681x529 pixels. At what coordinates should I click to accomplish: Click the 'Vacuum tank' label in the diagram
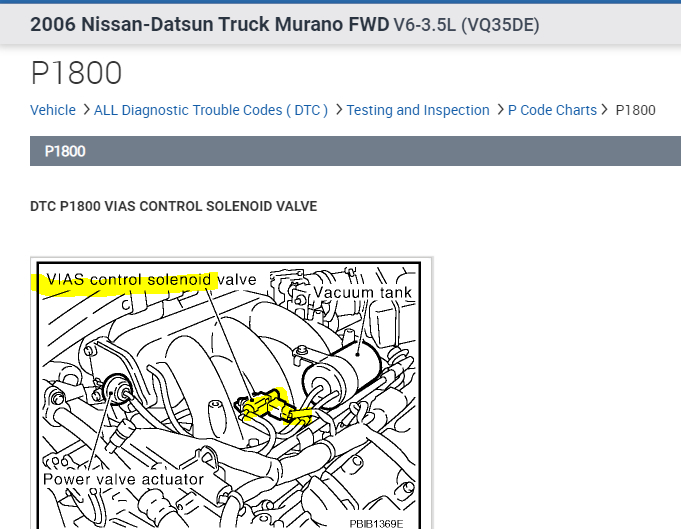(x=362, y=292)
